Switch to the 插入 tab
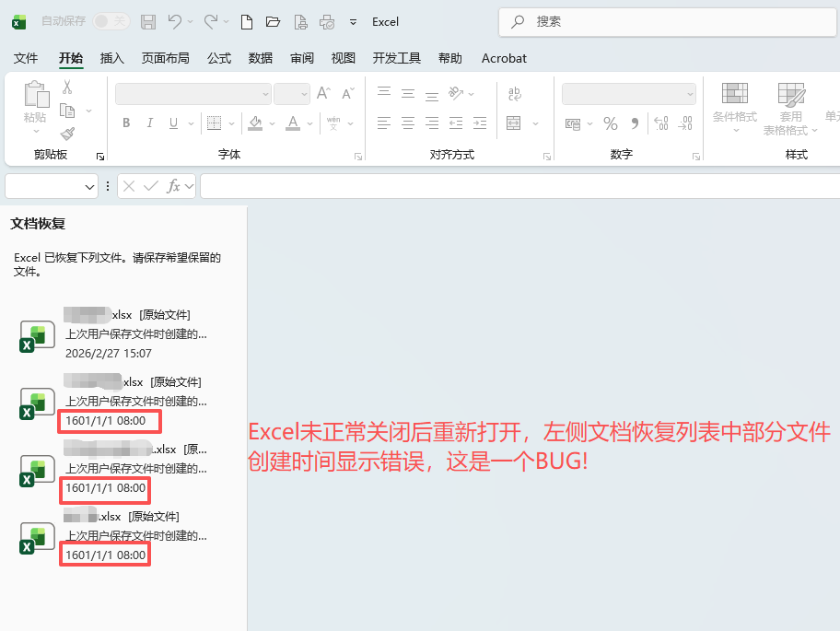 coord(112,58)
